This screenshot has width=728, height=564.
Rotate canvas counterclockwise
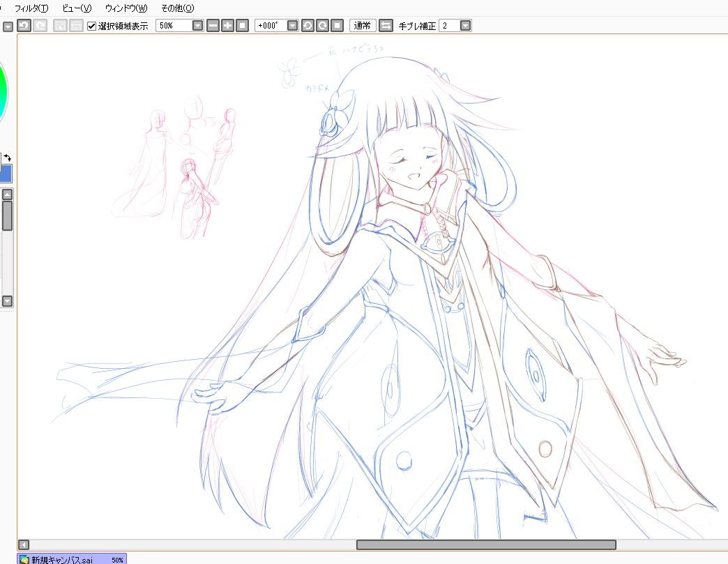pos(308,26)
